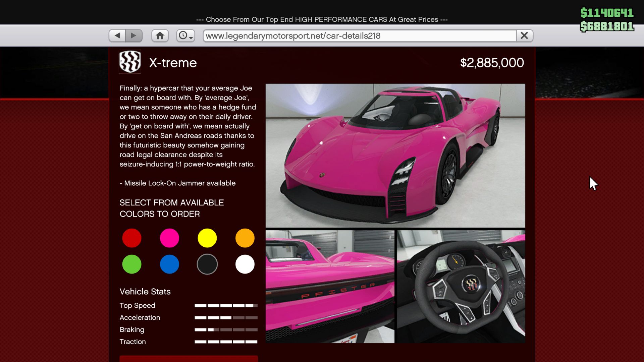Click the Pfister brand logo

point(130,62)
